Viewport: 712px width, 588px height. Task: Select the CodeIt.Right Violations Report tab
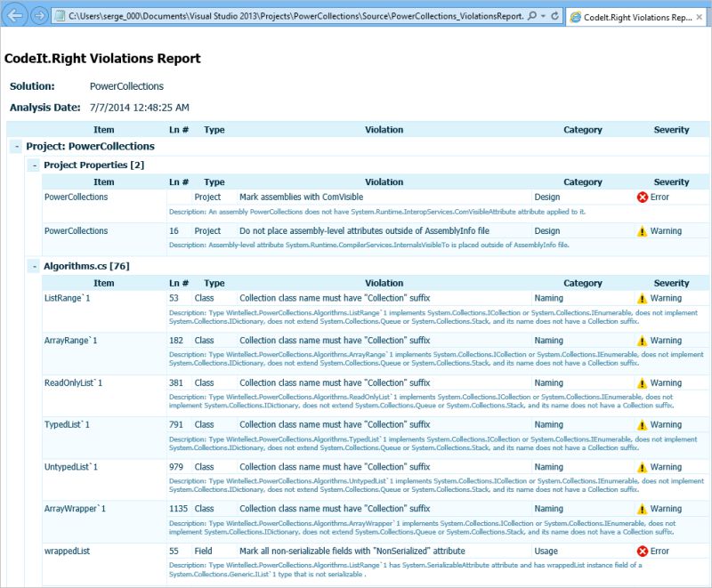(636, 17)
